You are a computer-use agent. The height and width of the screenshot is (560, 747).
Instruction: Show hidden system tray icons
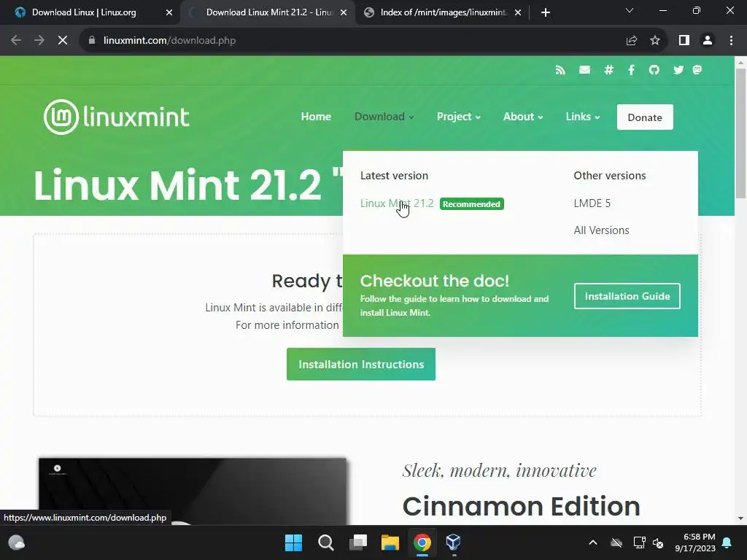[593, 542]
